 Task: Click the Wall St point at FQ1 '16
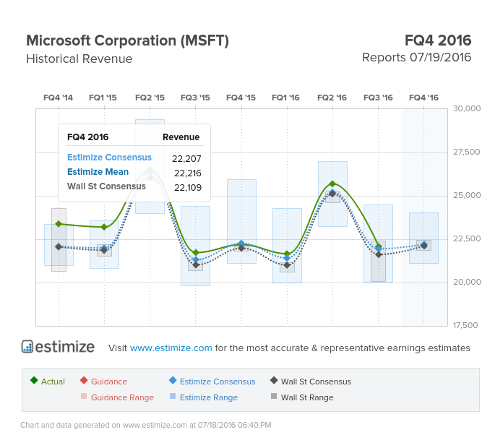click(287, 265)
